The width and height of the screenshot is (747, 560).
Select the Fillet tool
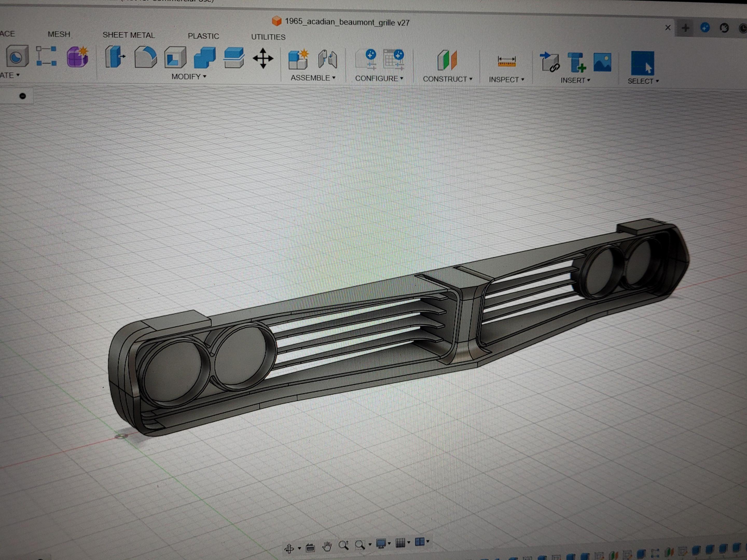coord(145,57)
